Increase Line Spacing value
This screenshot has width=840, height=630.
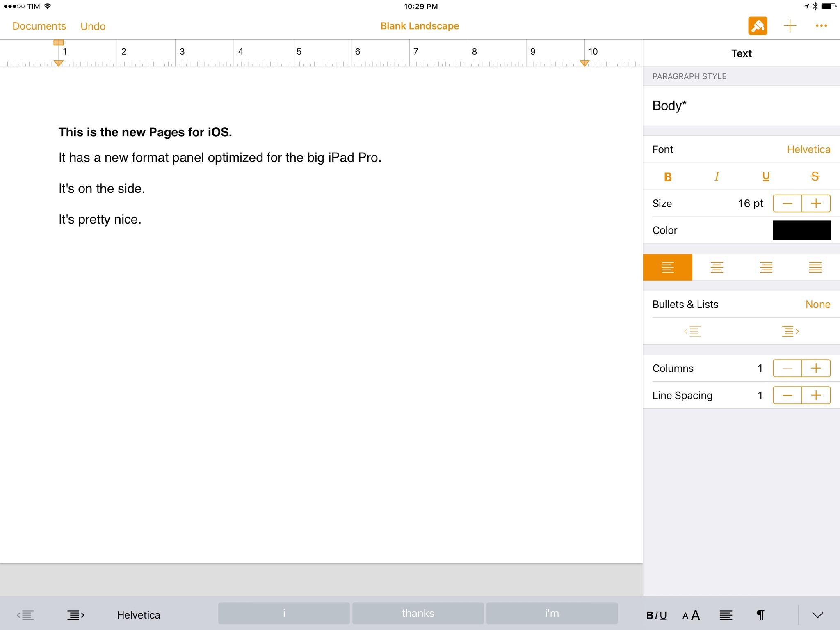click(816, 396)
